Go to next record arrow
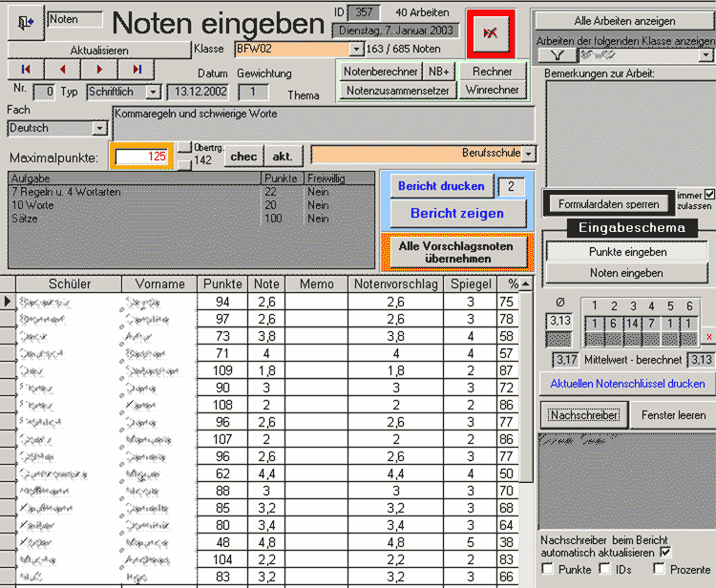Screen dimensions: 716x588 point(99,70)
